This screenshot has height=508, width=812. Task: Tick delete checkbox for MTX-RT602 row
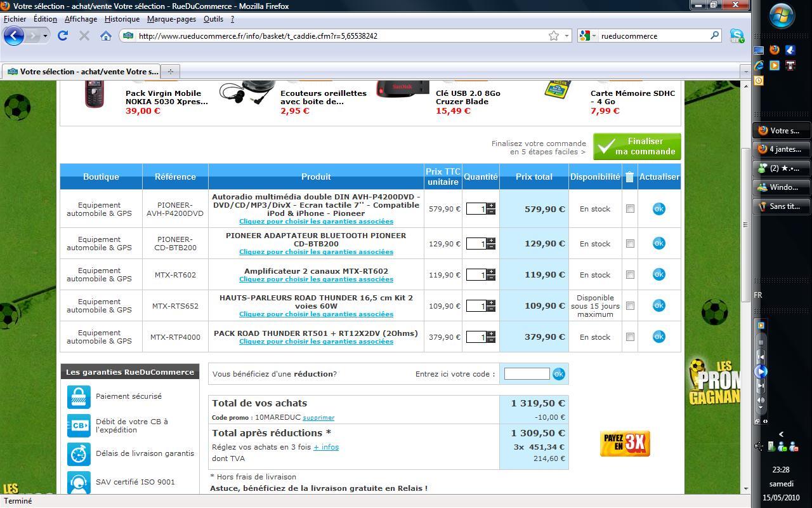tap(630, 274)
